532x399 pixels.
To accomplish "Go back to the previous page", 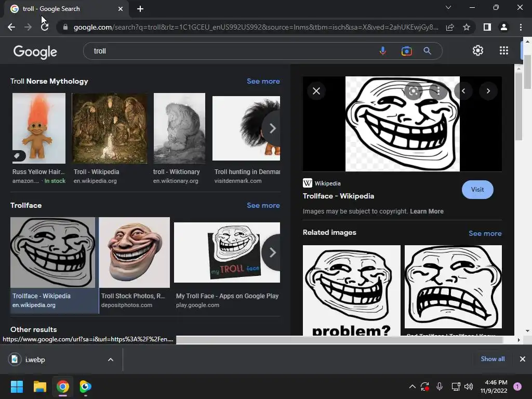I will point(11,27).
